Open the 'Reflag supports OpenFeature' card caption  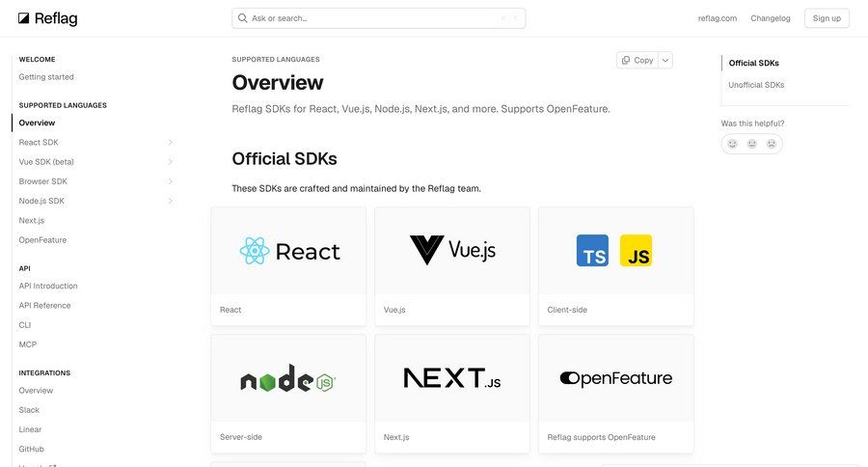point(601,437)
